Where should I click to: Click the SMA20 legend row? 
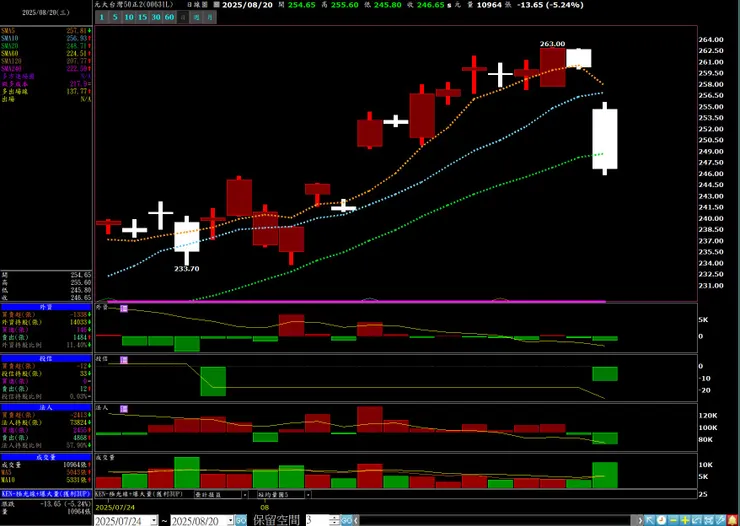click(46, 46)
